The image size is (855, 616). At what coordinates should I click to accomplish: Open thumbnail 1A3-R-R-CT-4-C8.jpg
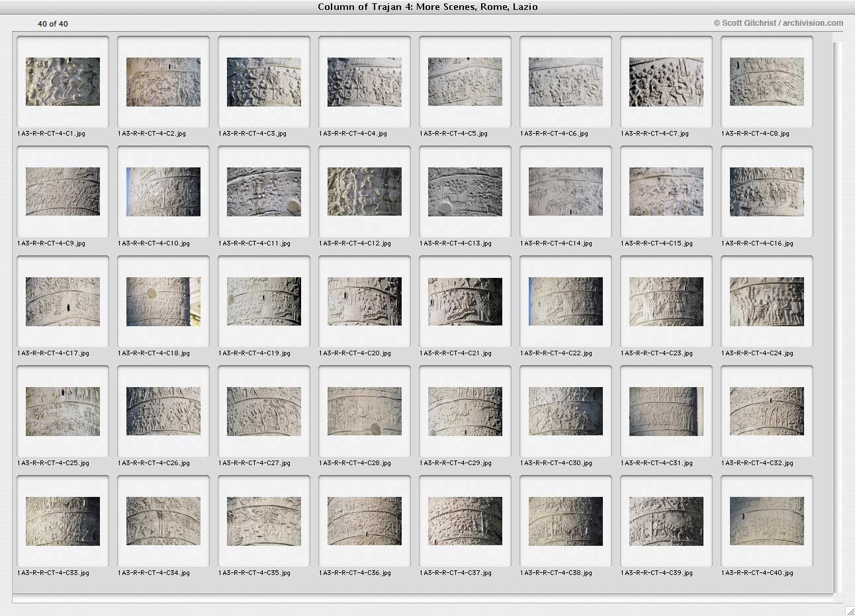[x=767, y=81]
